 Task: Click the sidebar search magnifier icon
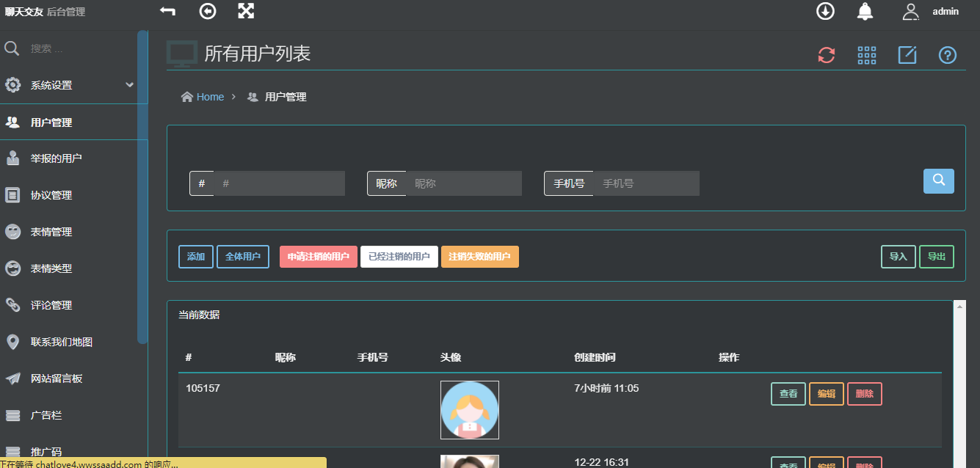12,48
